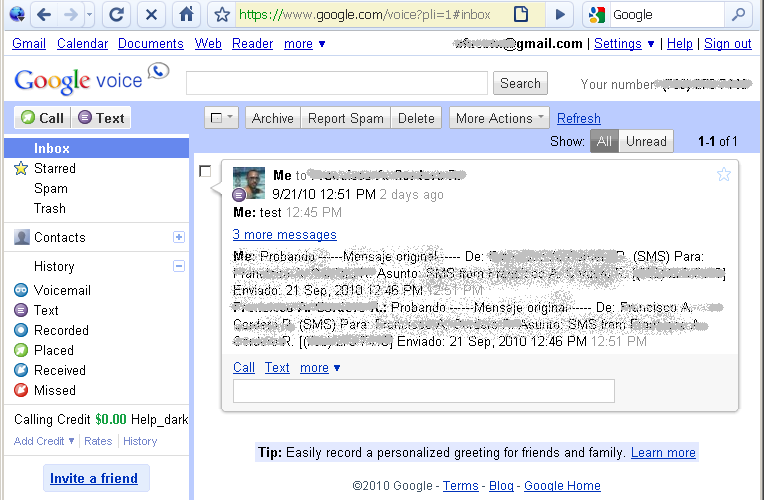Go back with the browser back arrow
Image resolution: width=764 pixels, height=500 pixels.
tap(44, 15)
